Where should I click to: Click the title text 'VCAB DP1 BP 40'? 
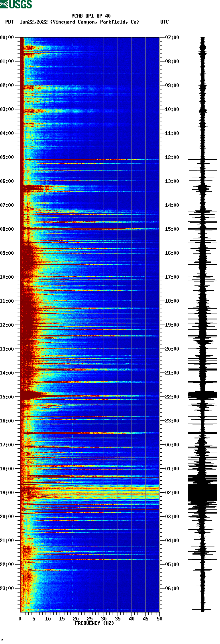coord(91,16)
